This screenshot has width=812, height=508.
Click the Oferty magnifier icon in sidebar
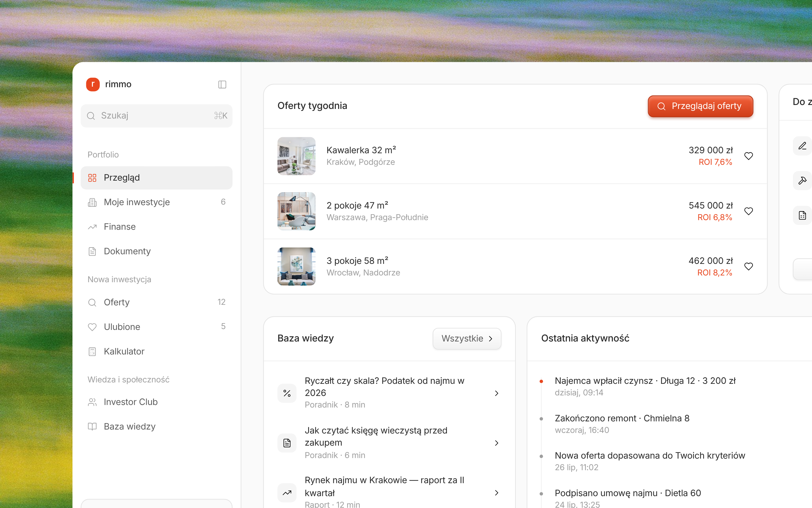click(92, 302)
